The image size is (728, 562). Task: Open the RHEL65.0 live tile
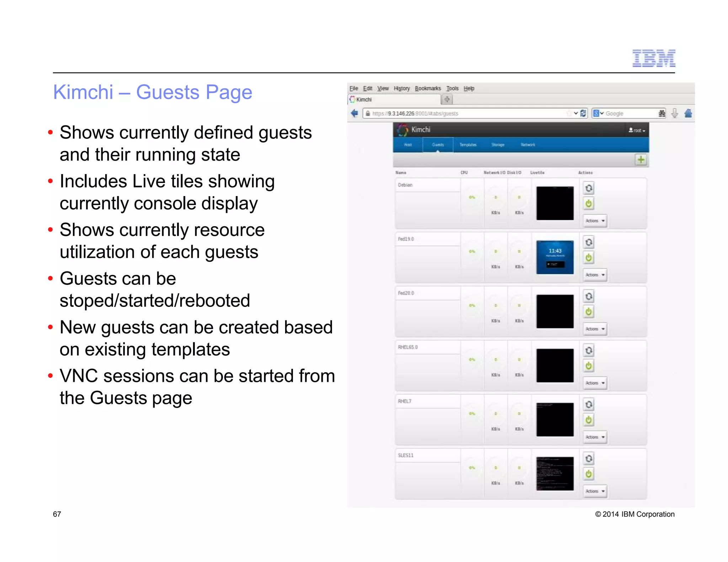(555, 366)
